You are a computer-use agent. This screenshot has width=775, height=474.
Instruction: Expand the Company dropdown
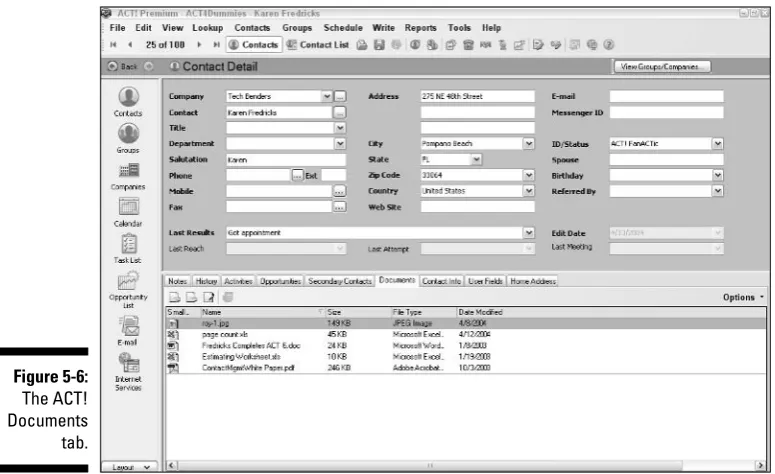coord(327,96)
